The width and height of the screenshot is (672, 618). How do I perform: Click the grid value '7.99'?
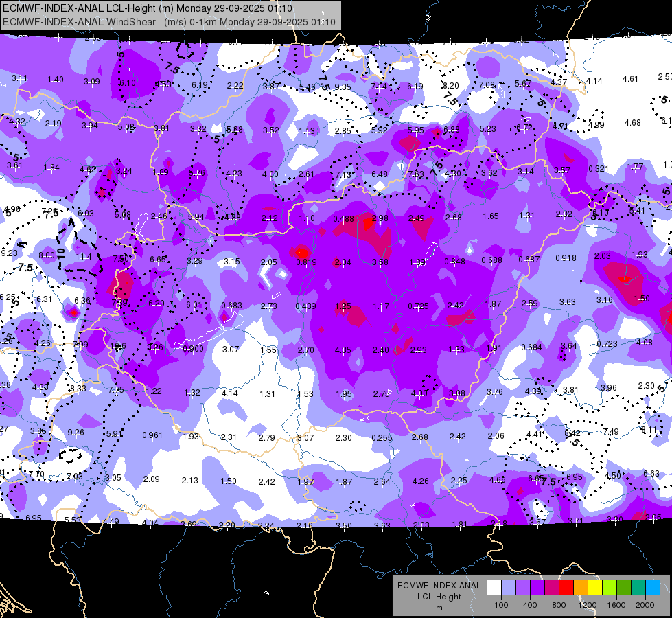(x=80, y=345)
